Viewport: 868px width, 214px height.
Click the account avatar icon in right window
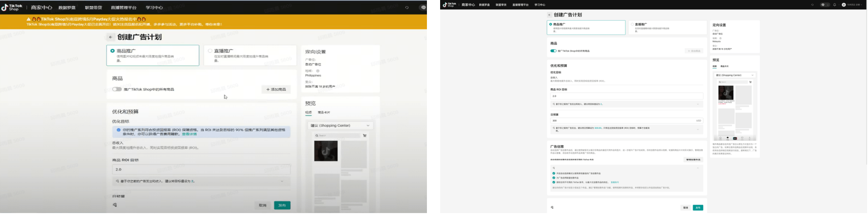[x=844, y=5]
